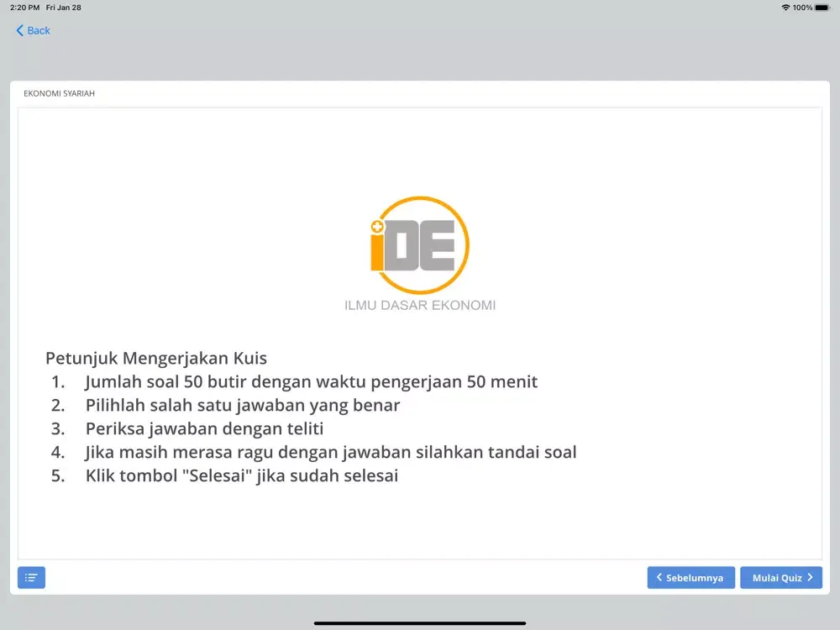
Task: Click instruction 'Periksa jawaban dengan teliti'
Action: pyautogui.click(x=205, y=428)
